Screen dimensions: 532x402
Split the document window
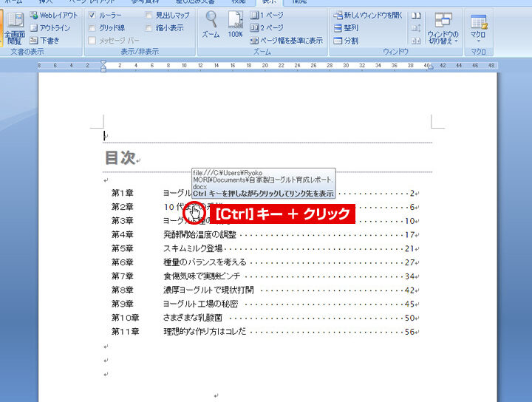pos(346,41)
